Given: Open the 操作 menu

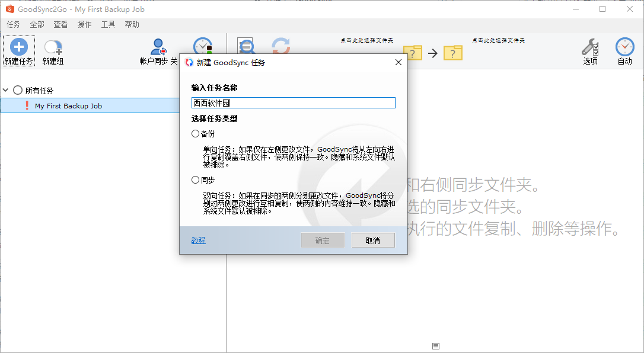Looking at the screenshot, I should pos(85,25).
